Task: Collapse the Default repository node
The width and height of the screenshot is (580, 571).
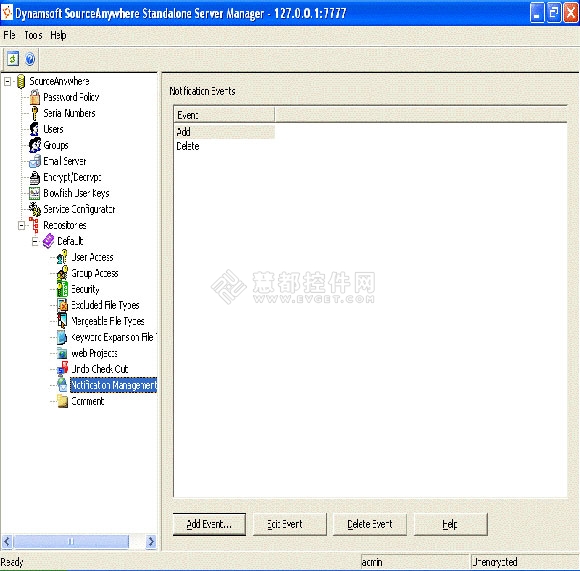Action: (x=35, y=241)
